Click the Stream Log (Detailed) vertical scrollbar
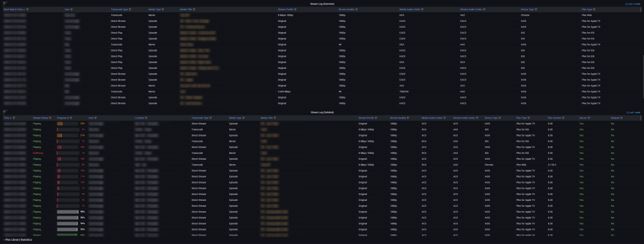644x244 pixels. tap(641, 118)
